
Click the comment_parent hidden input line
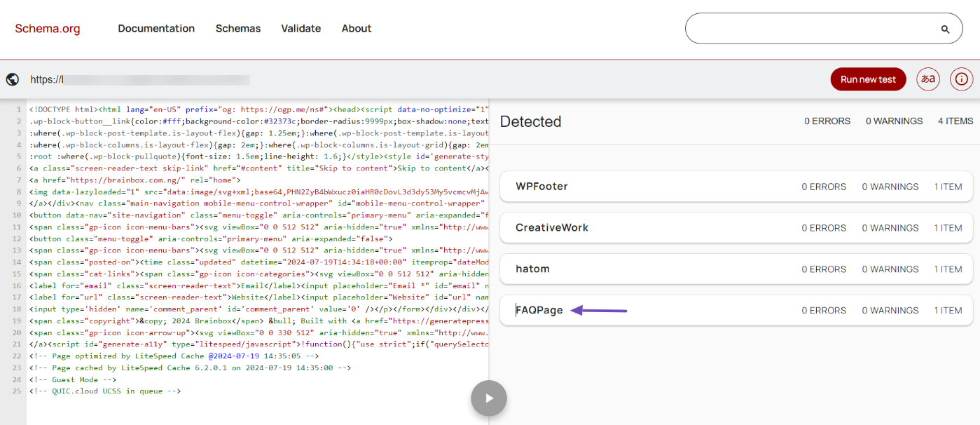coord(258,309)
